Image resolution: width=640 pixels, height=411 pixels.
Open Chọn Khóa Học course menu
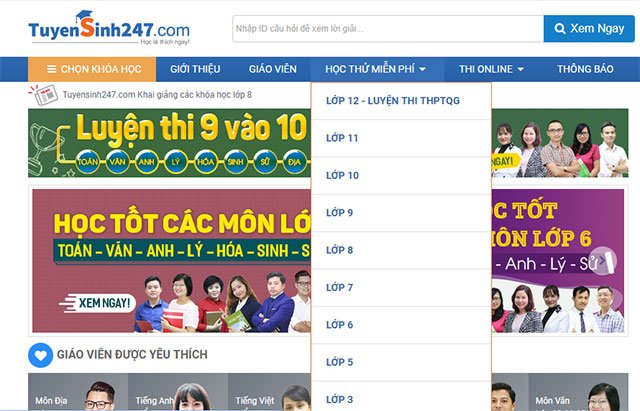(x=92, y=69)
